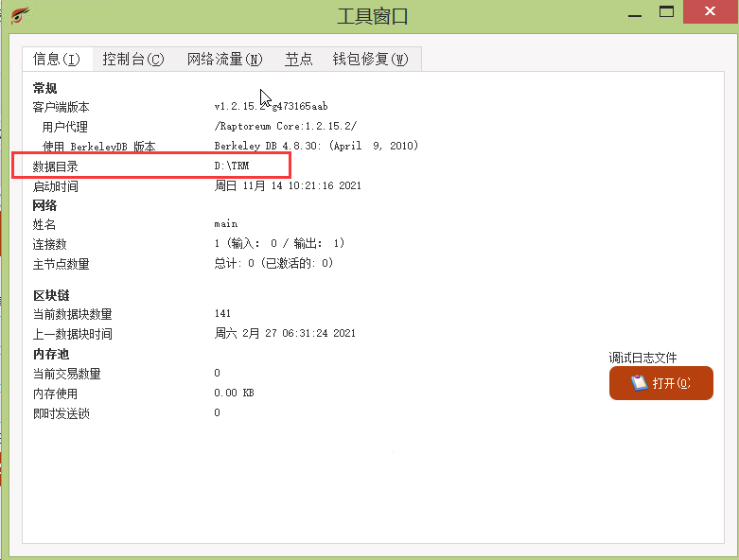
Task: Switch to the 信息 tab
Action: point(56,59)
